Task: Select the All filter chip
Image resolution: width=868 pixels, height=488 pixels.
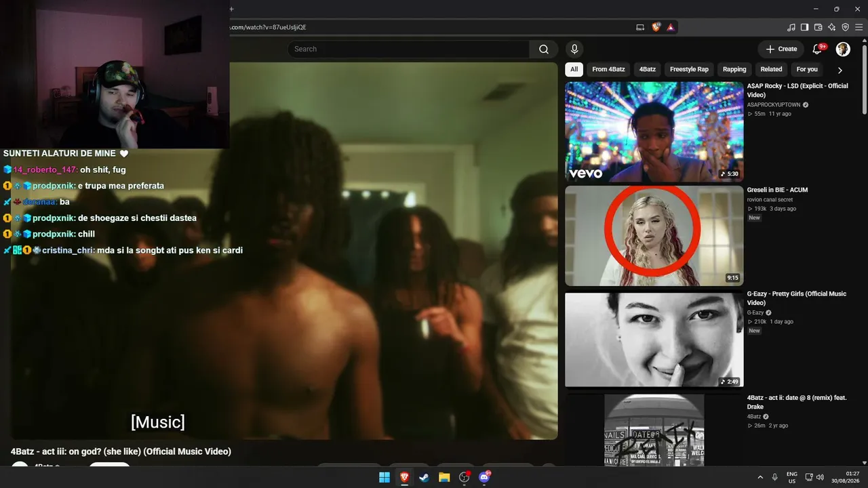Action: 574,69
